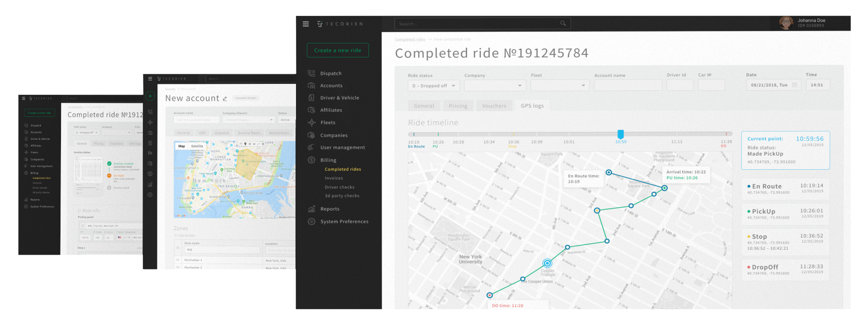Click search magnifier icon in front window
Viewport: 868px width, 326px height.
563,23
